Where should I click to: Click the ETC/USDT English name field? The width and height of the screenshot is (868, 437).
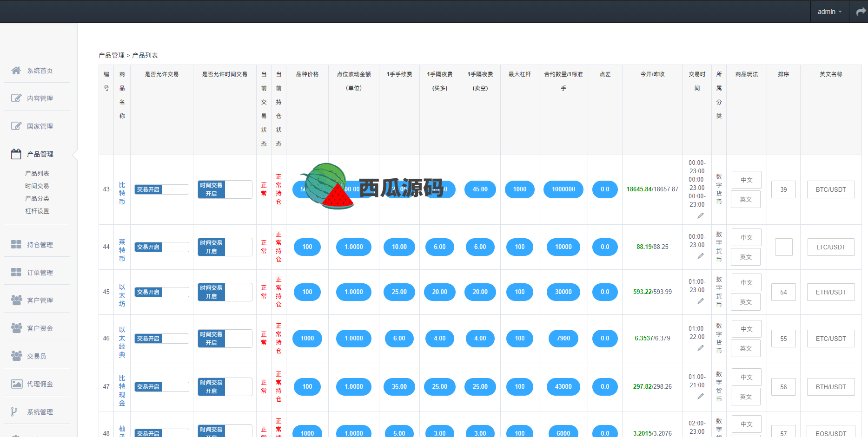point(831,339)
